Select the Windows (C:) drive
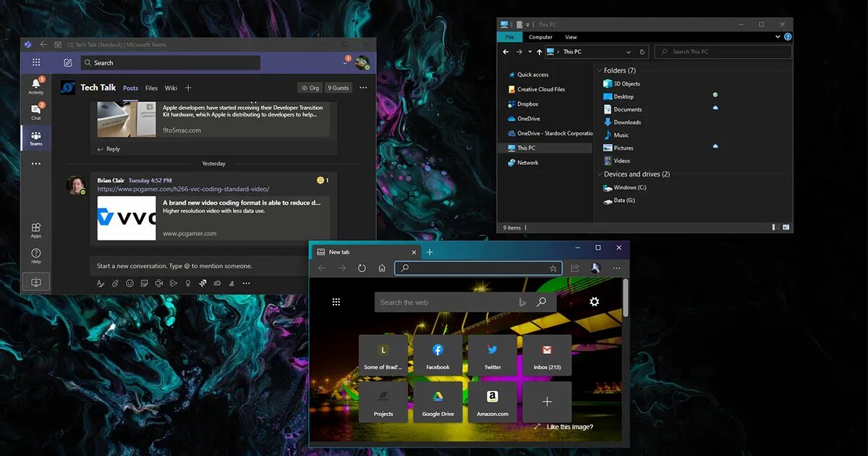Image resolution: width=868 pixels, height=456 pixels. tap(624, 187)
